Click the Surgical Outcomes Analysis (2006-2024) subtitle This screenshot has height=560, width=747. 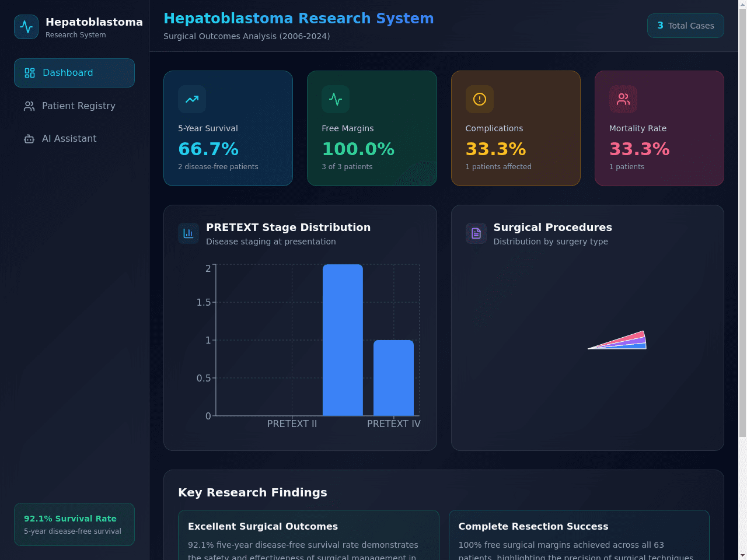tap(246, 36)
